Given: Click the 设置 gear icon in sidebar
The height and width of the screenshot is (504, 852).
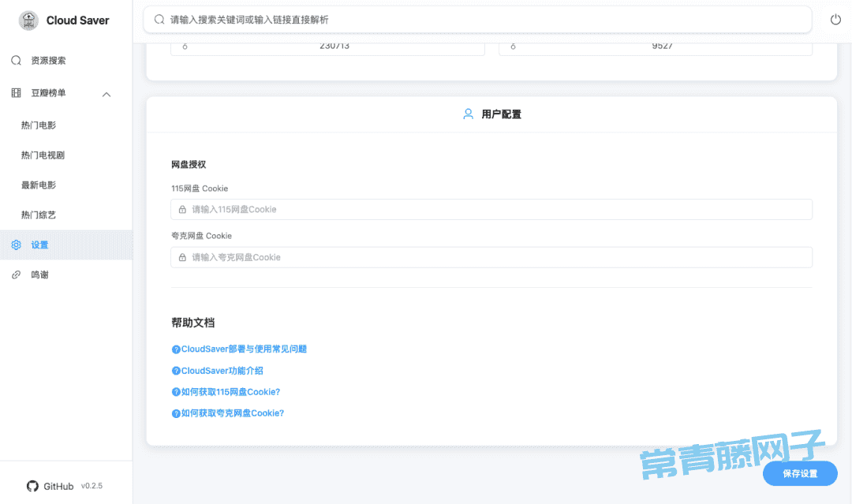Looking at the screenshot, I should [17, 245].
